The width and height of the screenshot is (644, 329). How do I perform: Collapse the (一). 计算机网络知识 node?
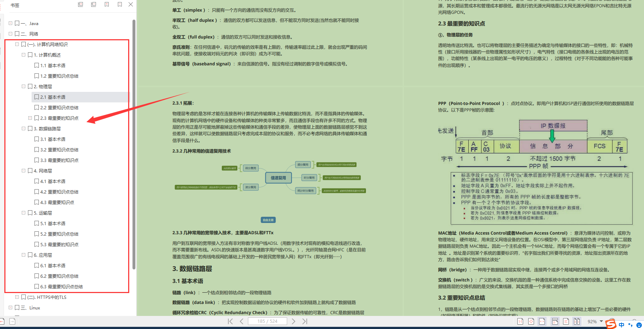pos(17,44)
